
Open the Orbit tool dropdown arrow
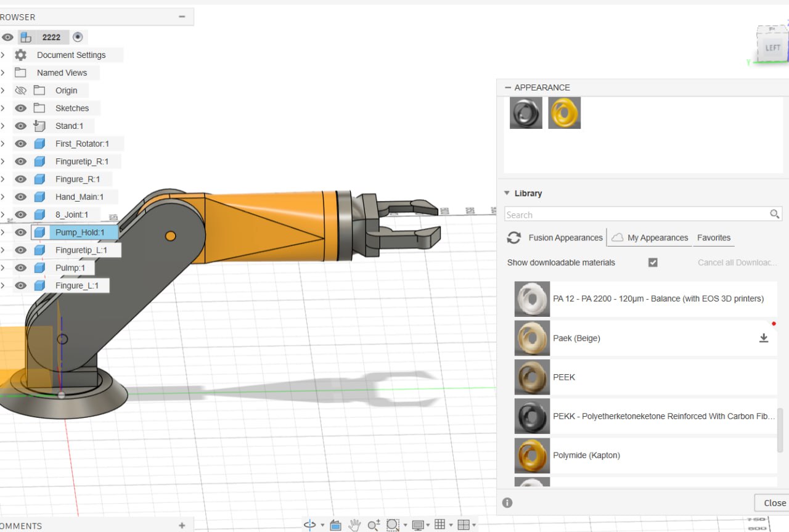(322, 526)
